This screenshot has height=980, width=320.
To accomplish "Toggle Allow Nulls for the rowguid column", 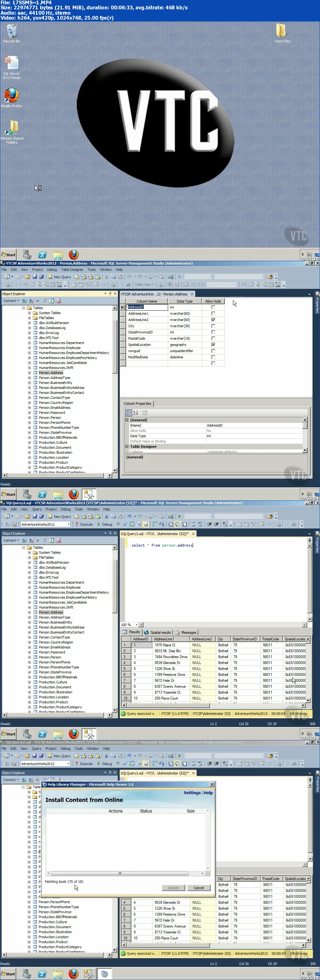I will pos(213,351).
